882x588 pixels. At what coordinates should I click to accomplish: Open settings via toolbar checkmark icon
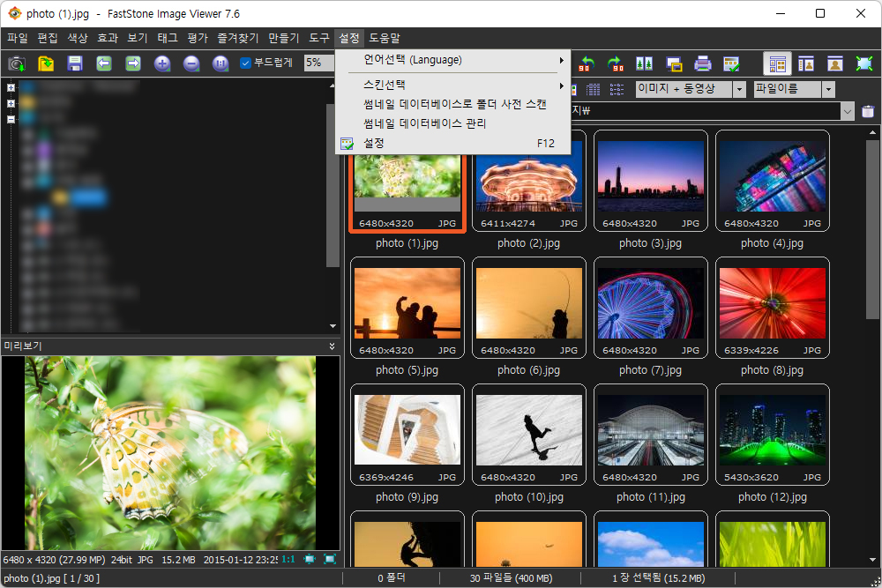pyautogui.click(x=731, y=63)
